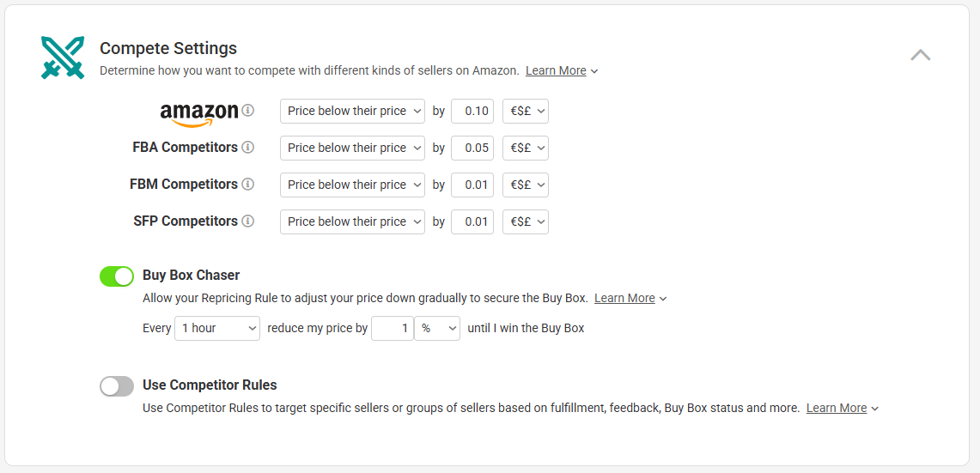Open the FBM Competitors pricing strategy dropdown

352,185
